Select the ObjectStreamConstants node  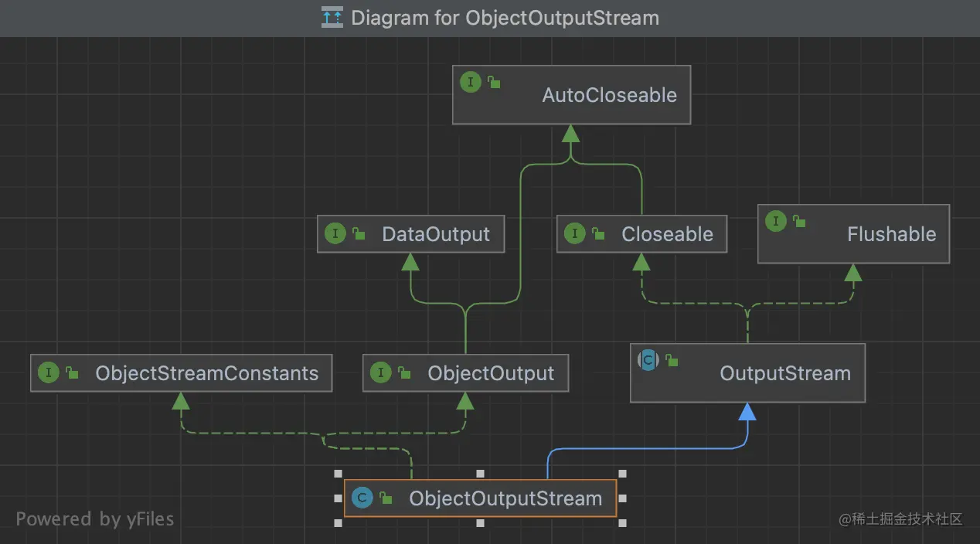pos(181,373)
